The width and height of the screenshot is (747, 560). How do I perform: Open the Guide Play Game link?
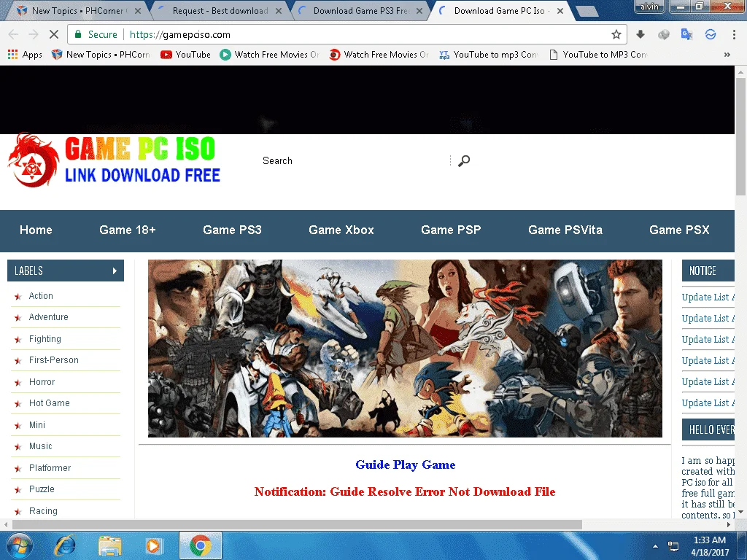(406, 464)
